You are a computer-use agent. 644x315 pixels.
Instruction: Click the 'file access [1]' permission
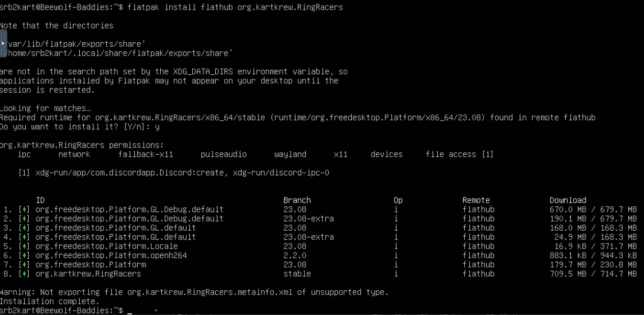(x=460, y=154)
